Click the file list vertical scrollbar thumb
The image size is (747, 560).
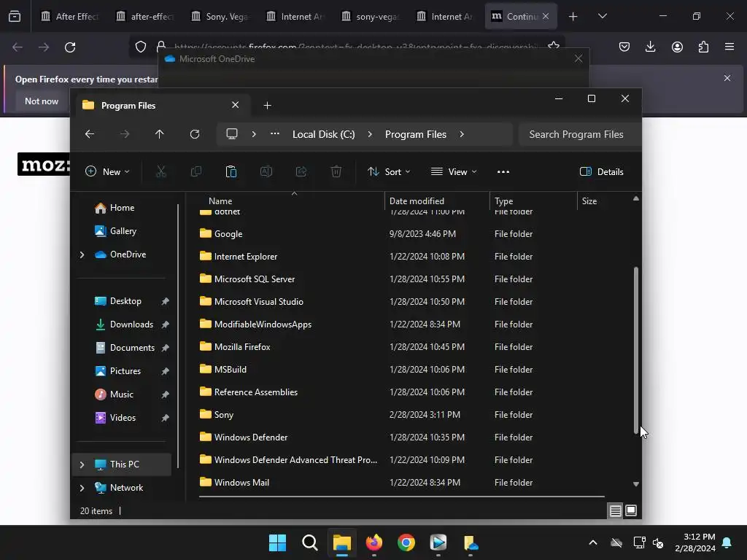point(636,350)
